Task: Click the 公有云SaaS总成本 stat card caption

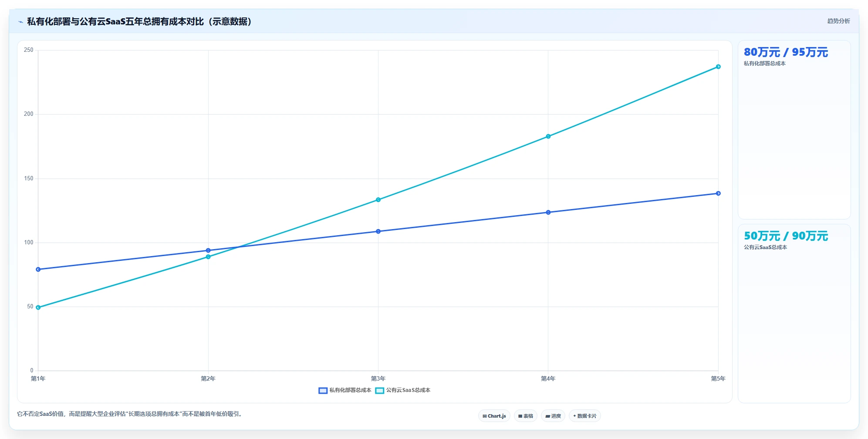Action: tap(765, 247)
